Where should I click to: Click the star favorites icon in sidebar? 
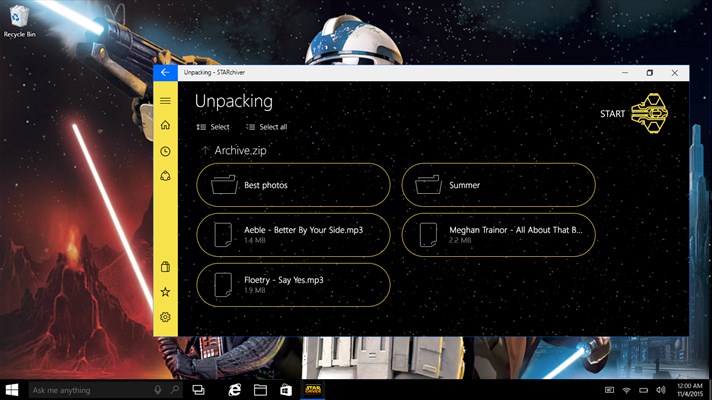[165, 292]
